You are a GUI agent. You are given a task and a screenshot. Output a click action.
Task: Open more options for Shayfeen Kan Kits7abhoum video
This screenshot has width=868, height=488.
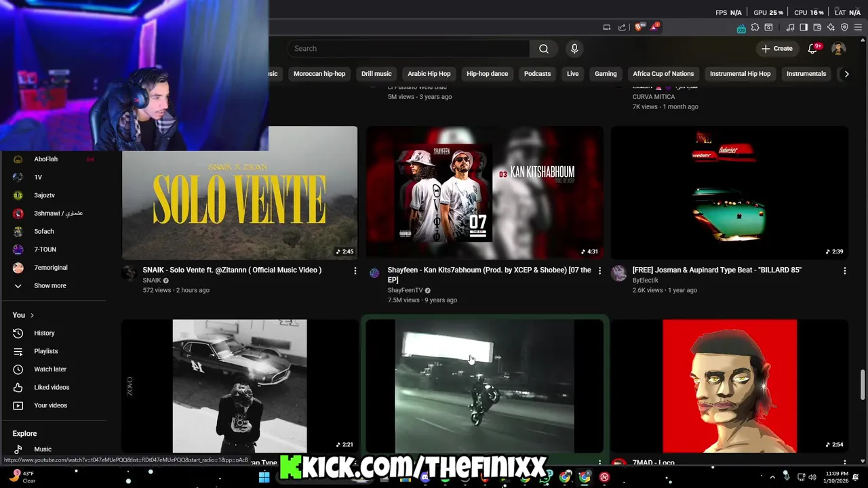(x=599, y=270)
